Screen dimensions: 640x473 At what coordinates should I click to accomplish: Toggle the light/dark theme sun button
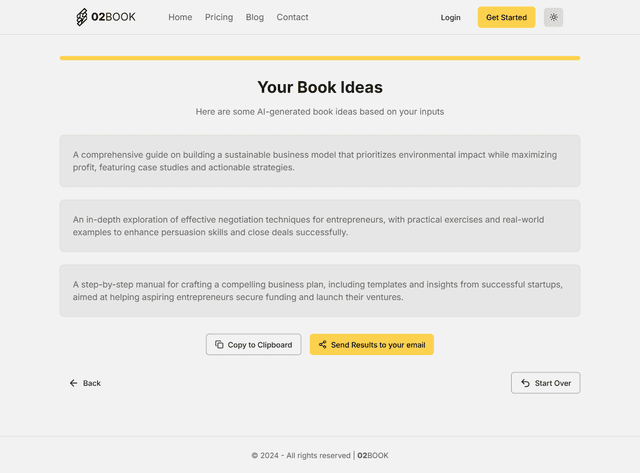pyautogui.click(x=553, y=17)
